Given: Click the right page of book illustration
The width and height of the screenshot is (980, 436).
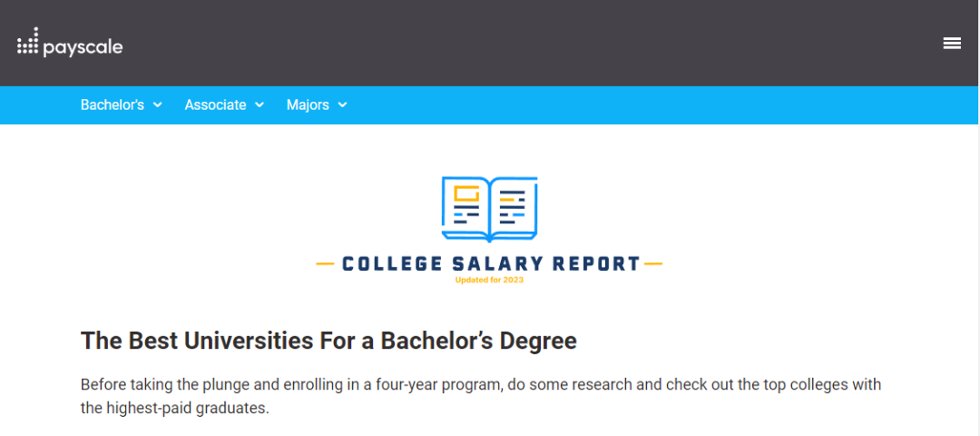Looking at the screenshot, I should click(513, 206).
